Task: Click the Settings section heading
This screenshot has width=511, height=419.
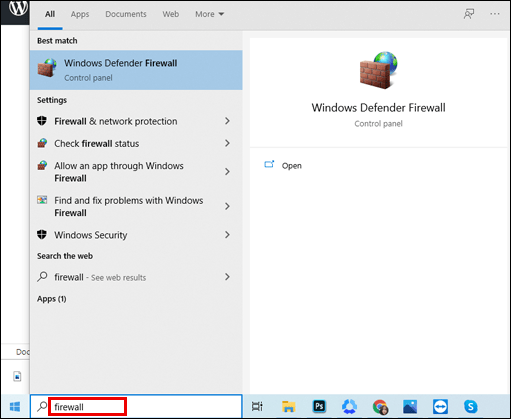Action: pos(52,100)
